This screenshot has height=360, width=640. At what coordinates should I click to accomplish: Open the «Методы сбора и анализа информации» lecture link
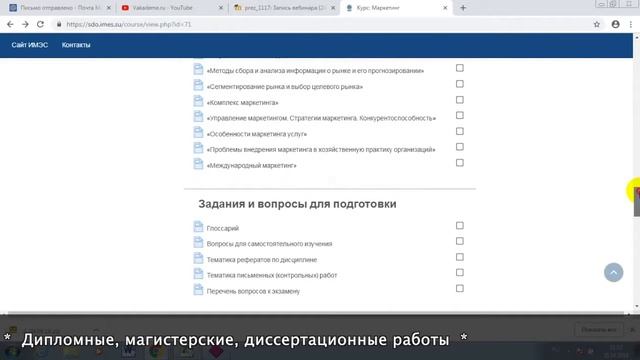315,71
